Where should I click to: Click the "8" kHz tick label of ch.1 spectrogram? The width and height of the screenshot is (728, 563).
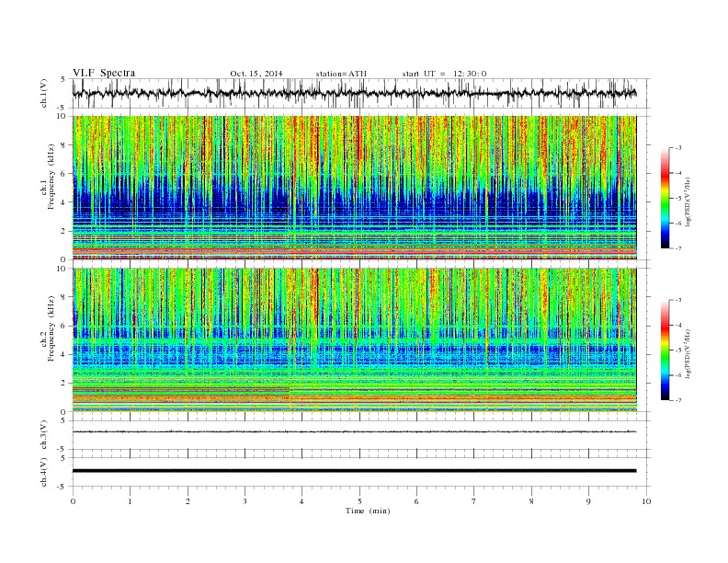coord(64,145)
